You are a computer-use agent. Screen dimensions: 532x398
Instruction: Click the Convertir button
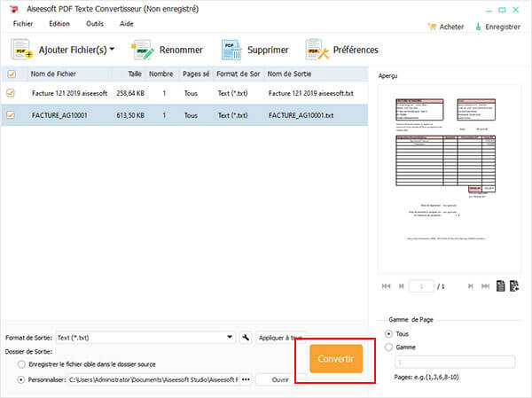336,359
